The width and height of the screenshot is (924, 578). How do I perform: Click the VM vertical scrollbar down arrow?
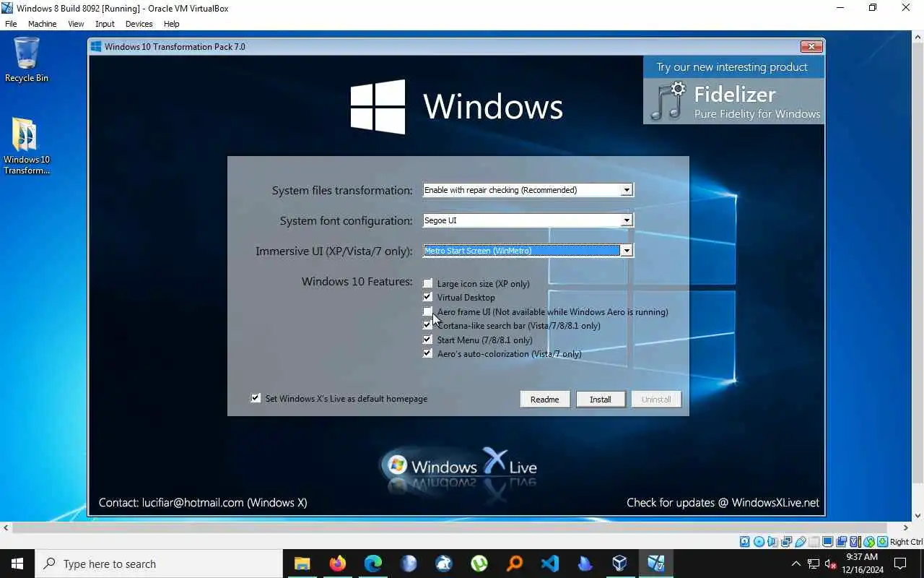click(918, 516)
